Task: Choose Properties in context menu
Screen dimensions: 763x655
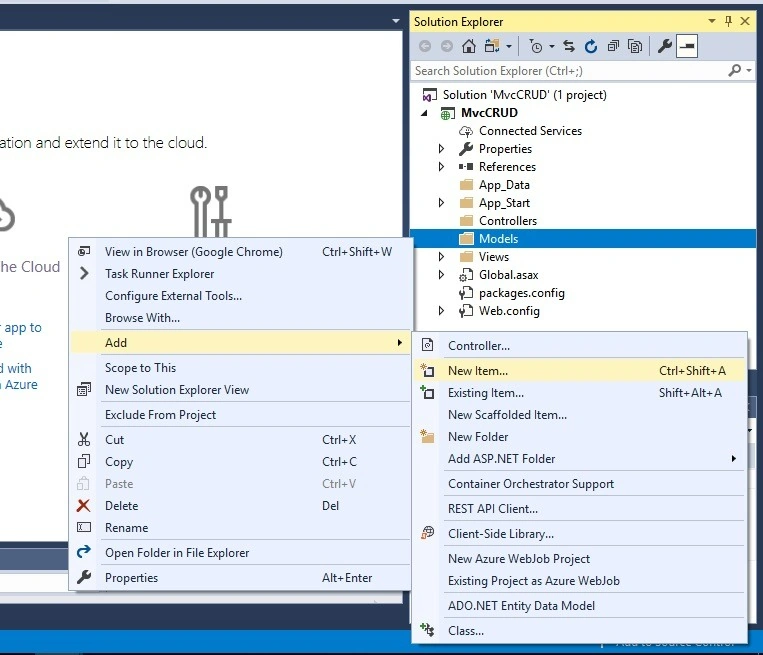Action: pyautogui.click(x=240, y=578)
